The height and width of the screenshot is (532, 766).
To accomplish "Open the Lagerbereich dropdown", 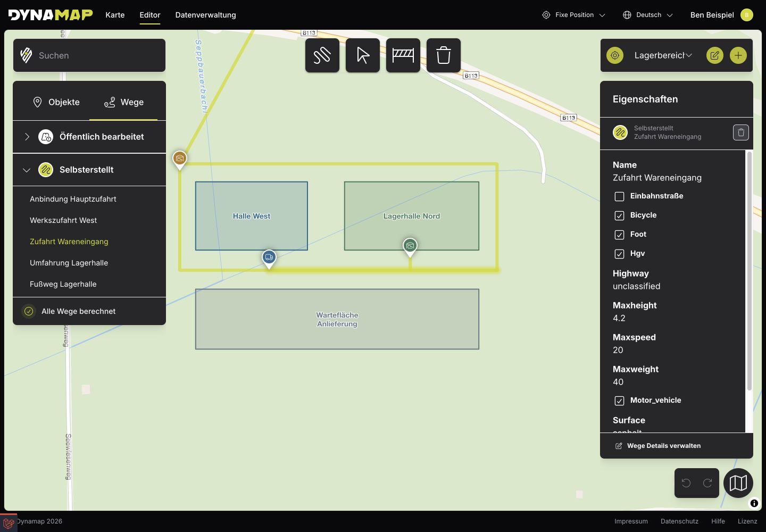I will [663, 55].
